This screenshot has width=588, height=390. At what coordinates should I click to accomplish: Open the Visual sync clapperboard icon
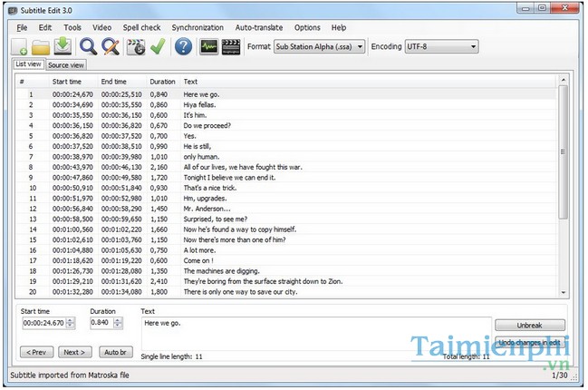click(137, 46)
